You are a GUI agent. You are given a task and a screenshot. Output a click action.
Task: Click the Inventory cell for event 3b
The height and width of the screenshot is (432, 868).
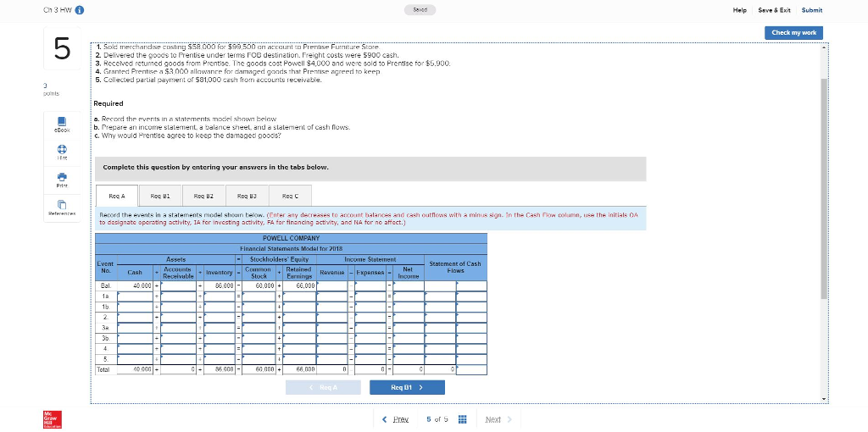click(x=220, y=339)
